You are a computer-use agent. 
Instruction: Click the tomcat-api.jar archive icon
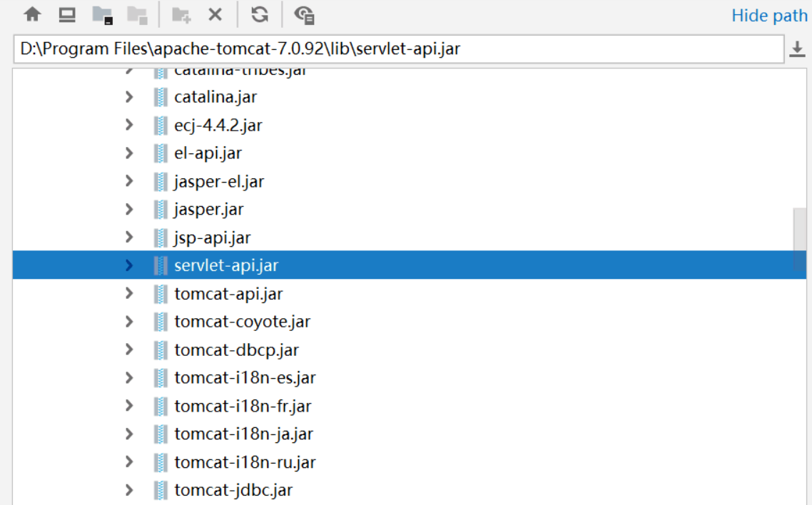click(x=161, y=293)
